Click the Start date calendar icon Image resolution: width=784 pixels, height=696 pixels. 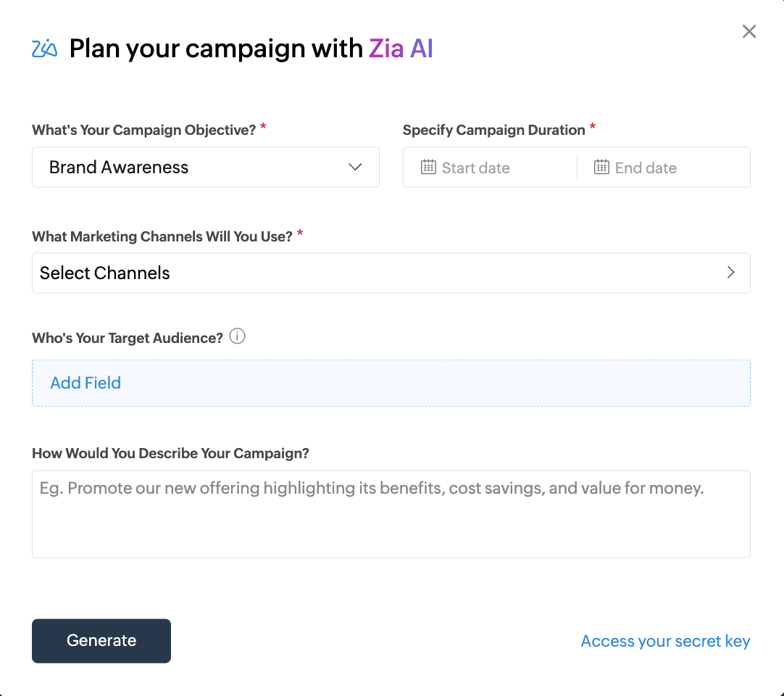point(428,167)
